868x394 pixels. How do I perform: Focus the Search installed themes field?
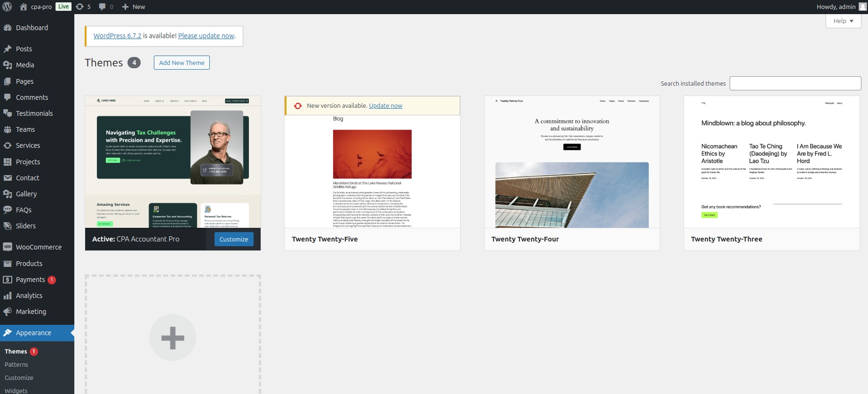click(x=795, y=83)
